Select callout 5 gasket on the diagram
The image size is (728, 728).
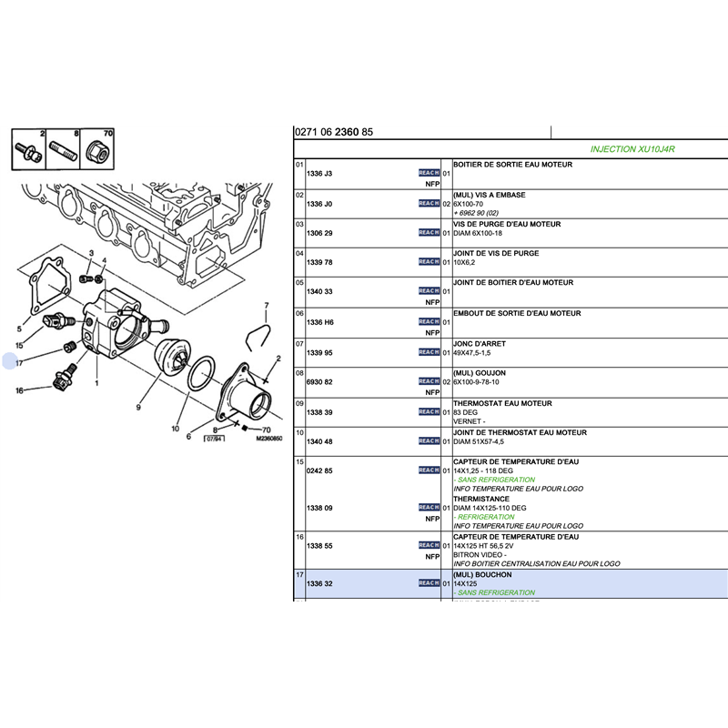tap(19, 329)
